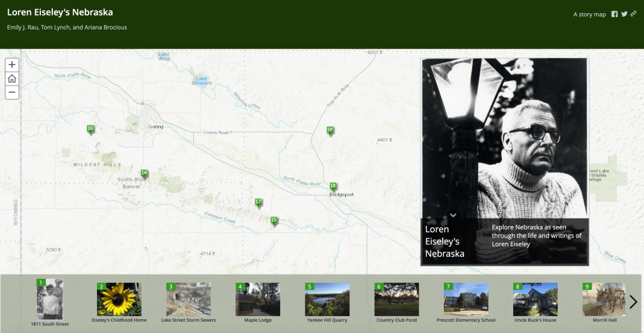Viewport: 644px width, 333px height.
Task: Share story map on Facebook
Action: click(x=614, y=14)
